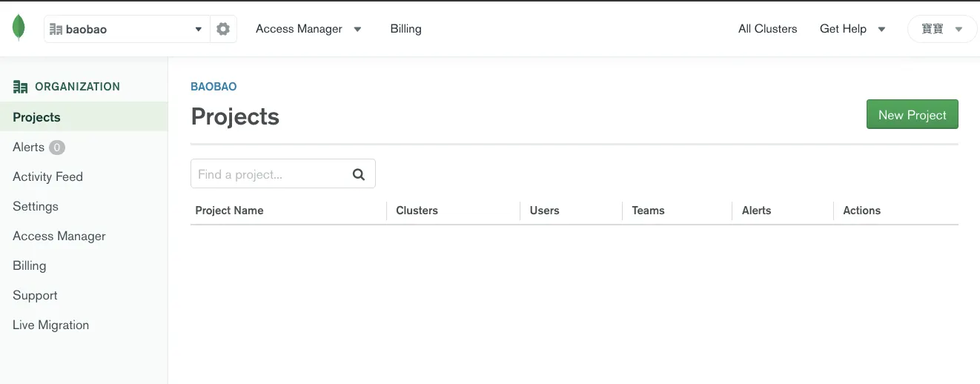Open the 寶寶 user account menu
The width and height of the screenshot is (980, 384).
pos(942,29)
